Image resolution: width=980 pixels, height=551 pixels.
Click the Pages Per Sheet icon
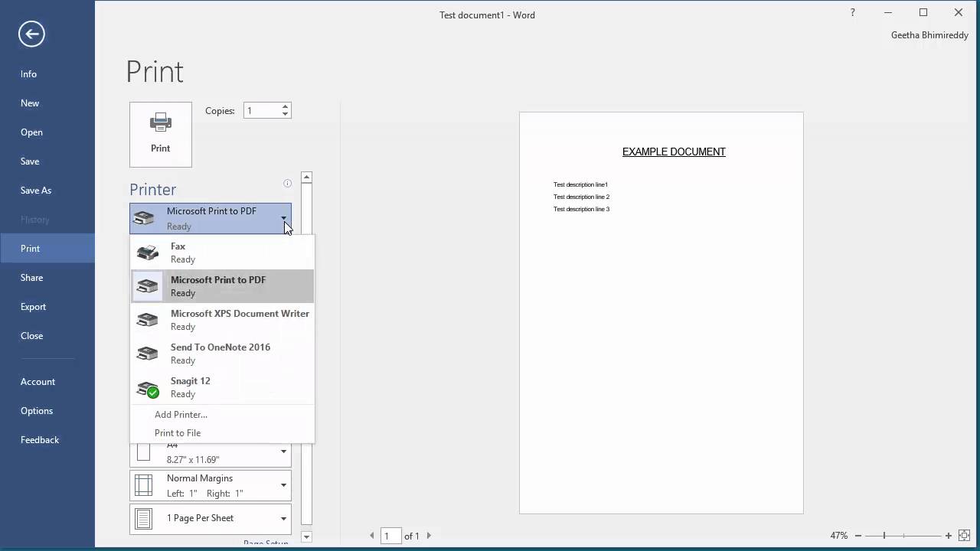[143, 518]
